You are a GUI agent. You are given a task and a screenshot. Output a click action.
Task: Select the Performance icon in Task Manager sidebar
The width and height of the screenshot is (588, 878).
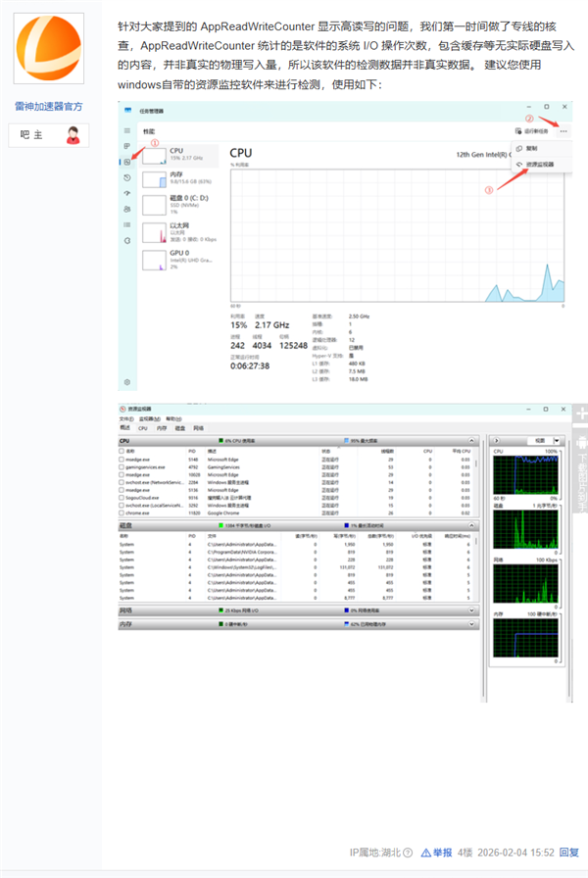126,162
